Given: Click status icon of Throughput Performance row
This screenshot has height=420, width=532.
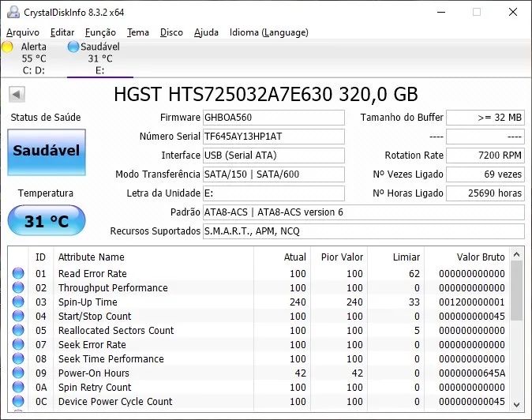Looking at the screenshot, I should [x=18, y=287].
